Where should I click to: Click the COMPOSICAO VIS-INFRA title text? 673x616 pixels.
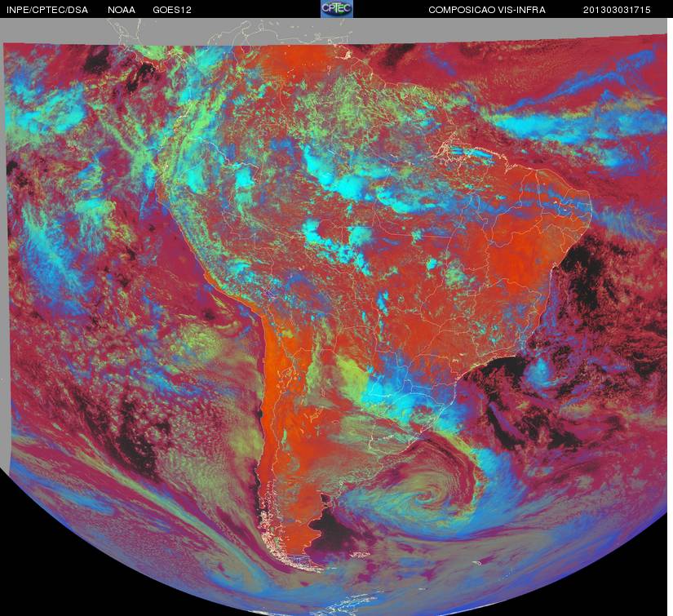point(487,10)
